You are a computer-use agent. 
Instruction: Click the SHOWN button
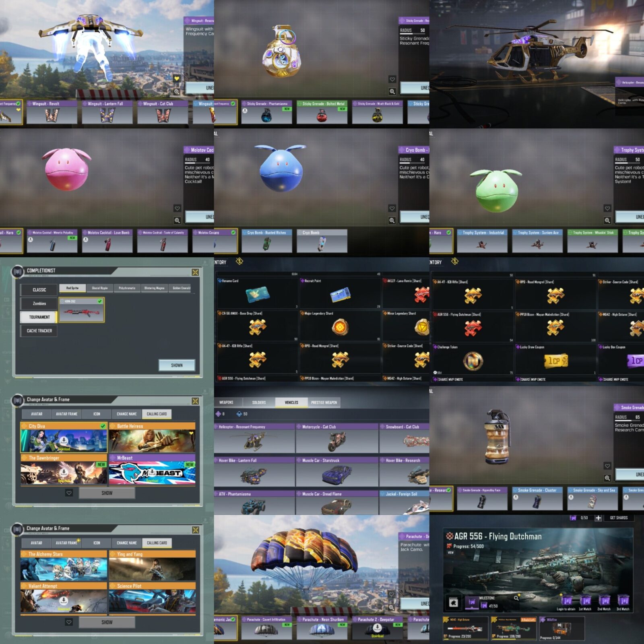(x=177, y=365)
